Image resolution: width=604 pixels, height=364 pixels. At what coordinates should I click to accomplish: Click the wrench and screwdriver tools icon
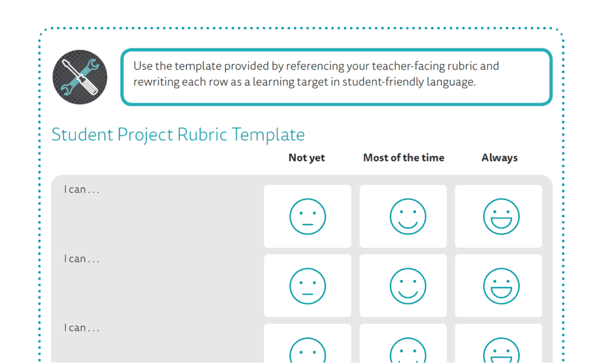pyautogui.click(x=80, y=77)
